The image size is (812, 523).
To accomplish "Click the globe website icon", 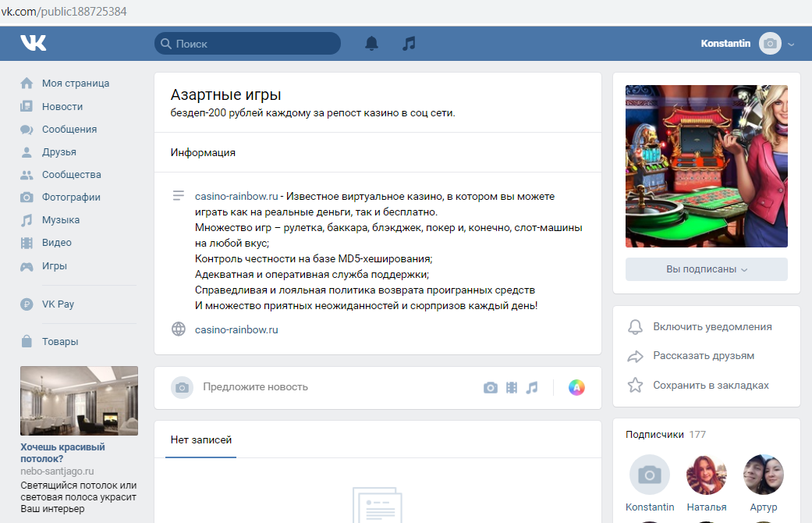I will [x=179, y=329].
